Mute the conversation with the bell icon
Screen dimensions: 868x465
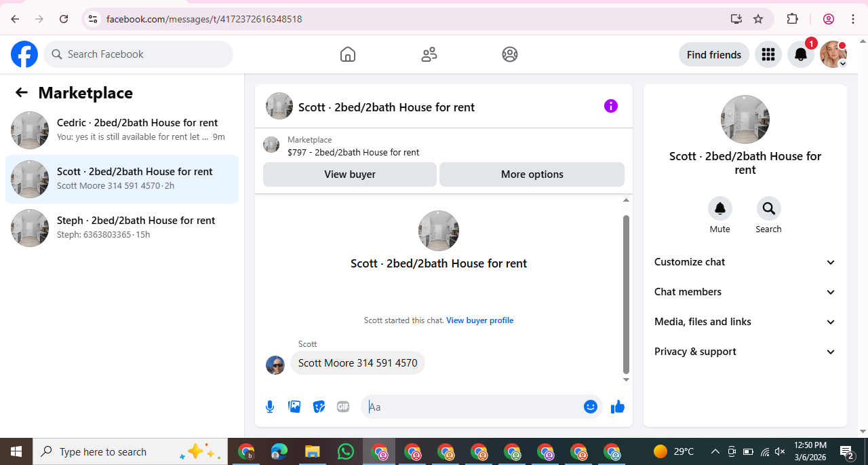point(720,209)
